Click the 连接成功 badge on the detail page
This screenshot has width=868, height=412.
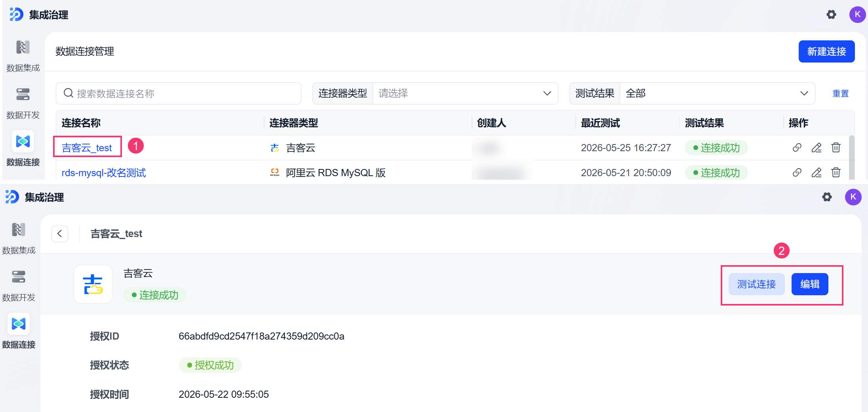[x=155, y=295]
